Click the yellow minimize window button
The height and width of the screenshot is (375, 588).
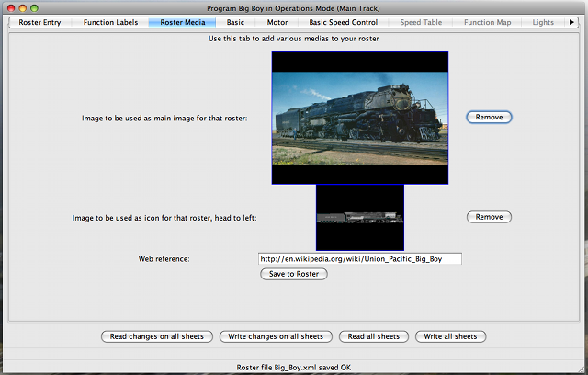click(x=22, y=8)
